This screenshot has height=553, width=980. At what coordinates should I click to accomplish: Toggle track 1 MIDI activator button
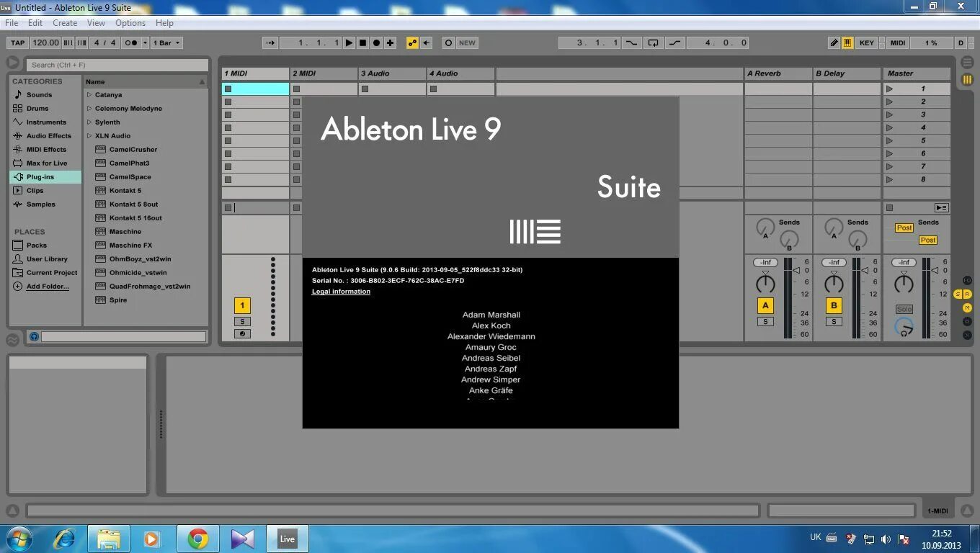[242, 305]
